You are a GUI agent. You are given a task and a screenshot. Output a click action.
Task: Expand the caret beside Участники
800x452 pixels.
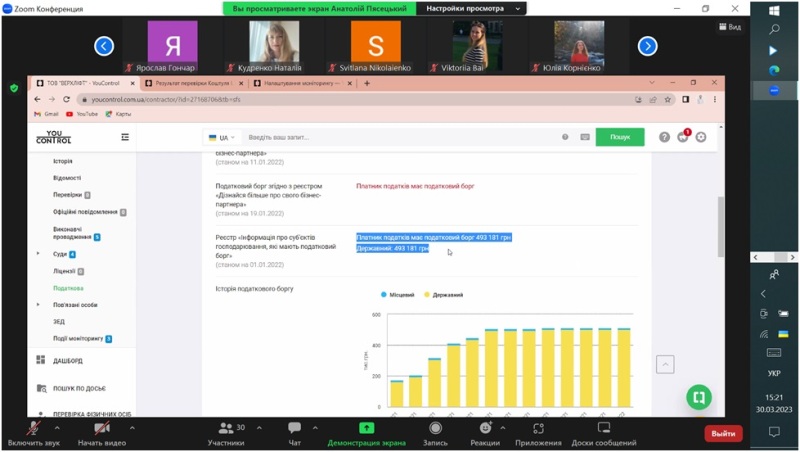pos(259,428)
